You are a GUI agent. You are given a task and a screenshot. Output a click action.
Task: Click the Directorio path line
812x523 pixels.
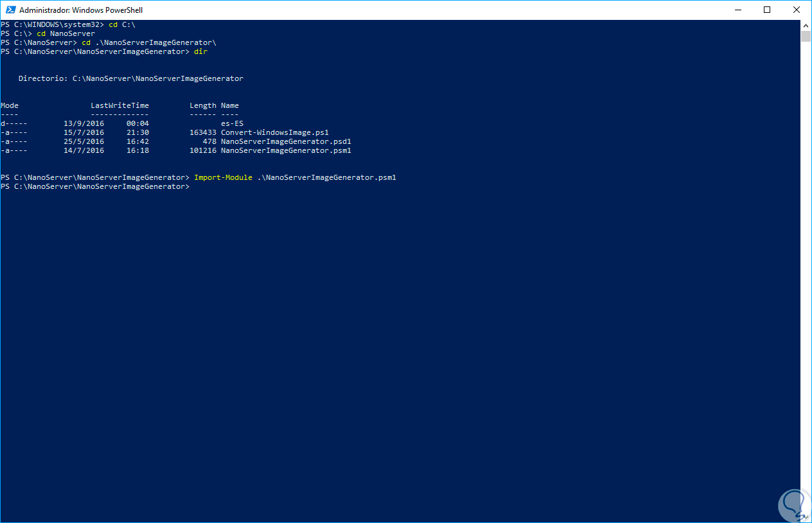coord(131,78)
